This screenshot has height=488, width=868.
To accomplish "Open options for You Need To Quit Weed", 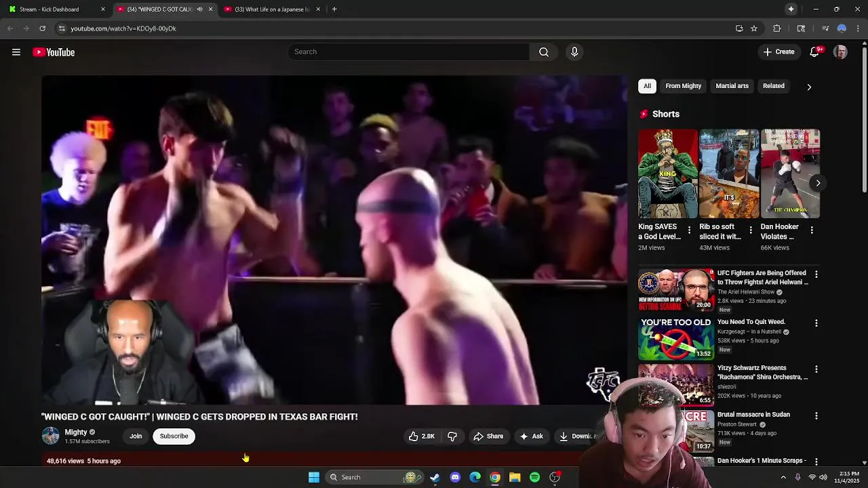I will [x=816, y=323].
